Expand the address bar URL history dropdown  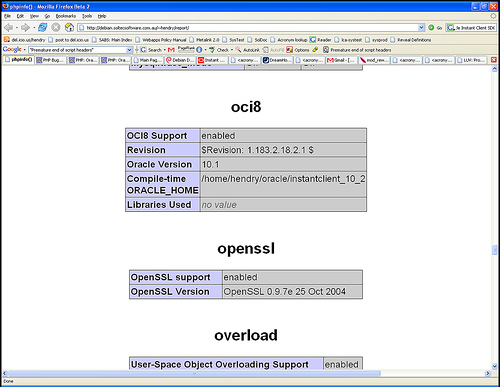pyautogui.click(x=421, y=28)
